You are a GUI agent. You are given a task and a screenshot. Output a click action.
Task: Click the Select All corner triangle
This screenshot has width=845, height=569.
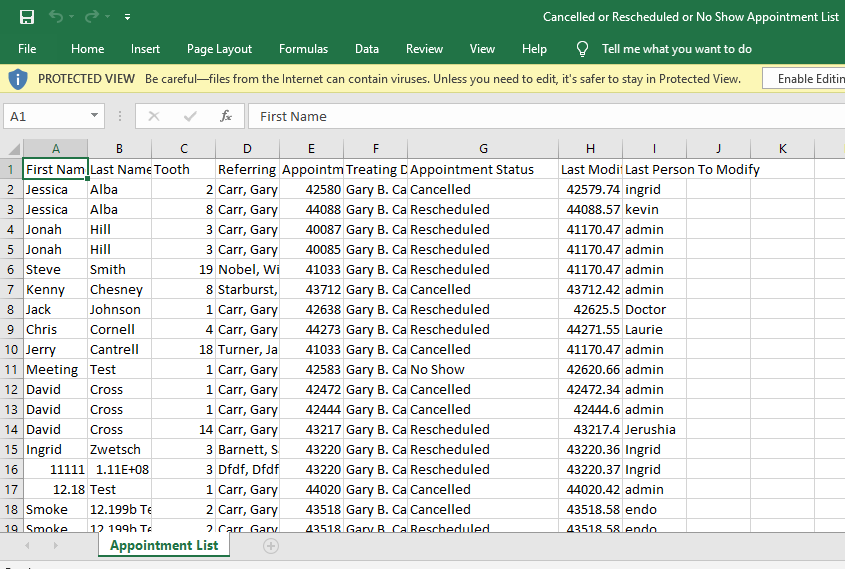[12, 149]
